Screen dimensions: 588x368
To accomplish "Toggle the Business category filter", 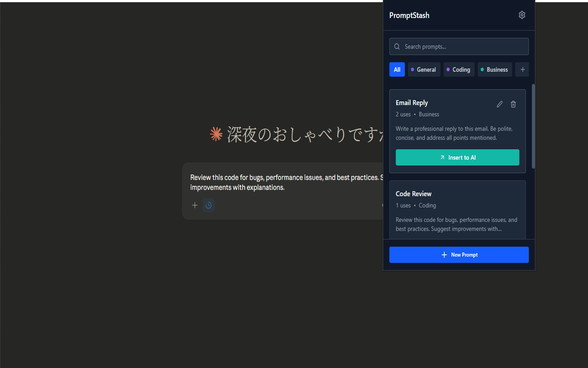I will coord(494,69).
